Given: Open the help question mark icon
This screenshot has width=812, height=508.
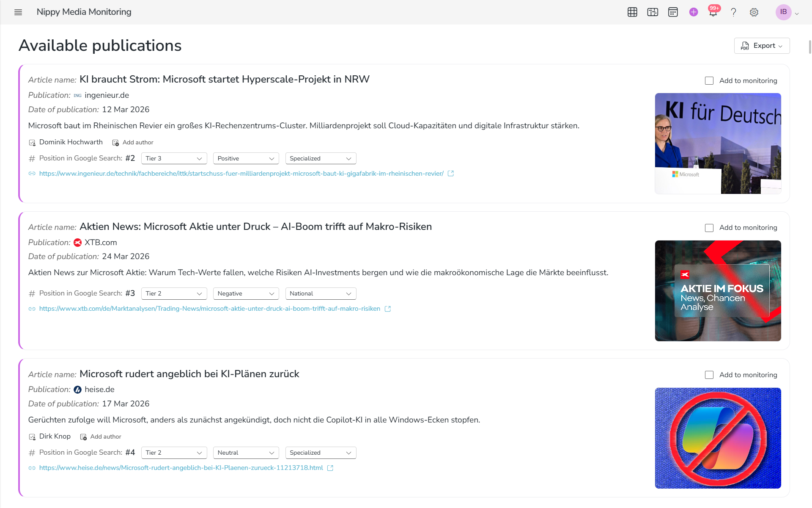Looking at the screenshot, I should click(x=734, y=12).
